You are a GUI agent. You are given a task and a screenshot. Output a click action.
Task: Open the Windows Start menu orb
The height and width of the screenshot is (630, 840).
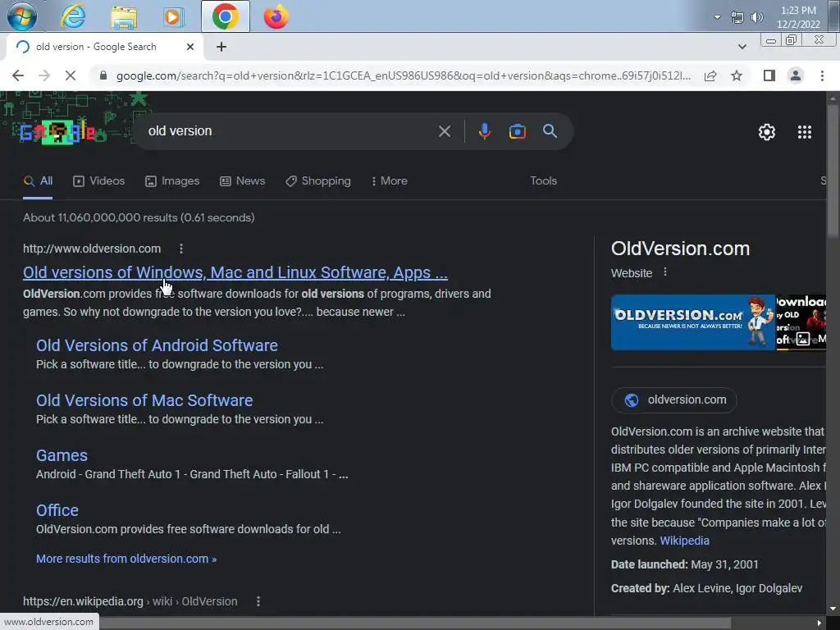(22, 16)
